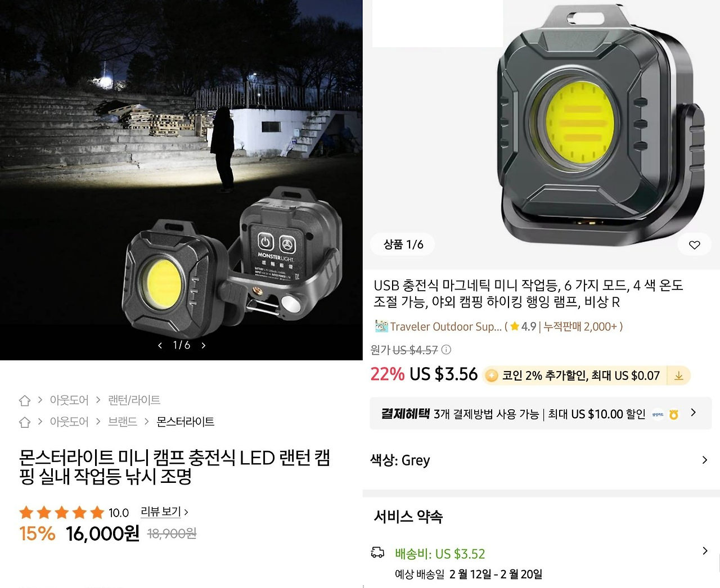
Task: Go to home via first breadcrumb house icon
Action: [x=25, y=400]
